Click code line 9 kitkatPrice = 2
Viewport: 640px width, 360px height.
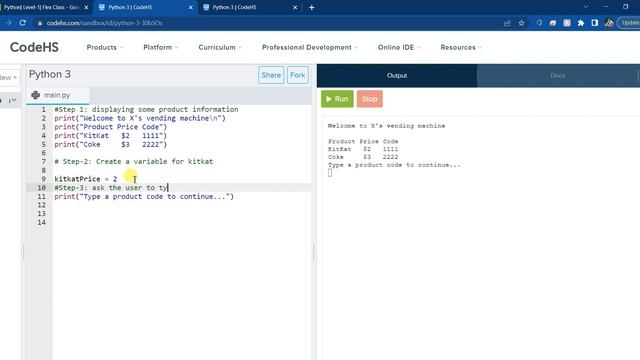[86, 179]
